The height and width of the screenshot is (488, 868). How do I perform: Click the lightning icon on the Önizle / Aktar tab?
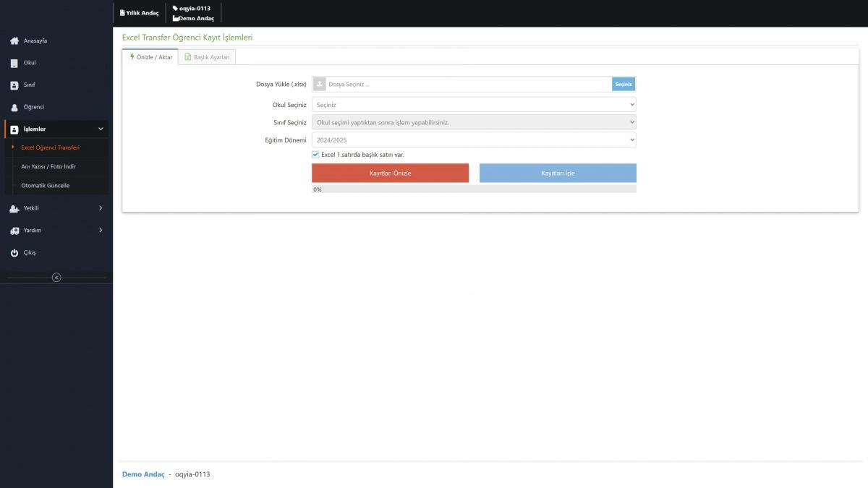[132, 56]
